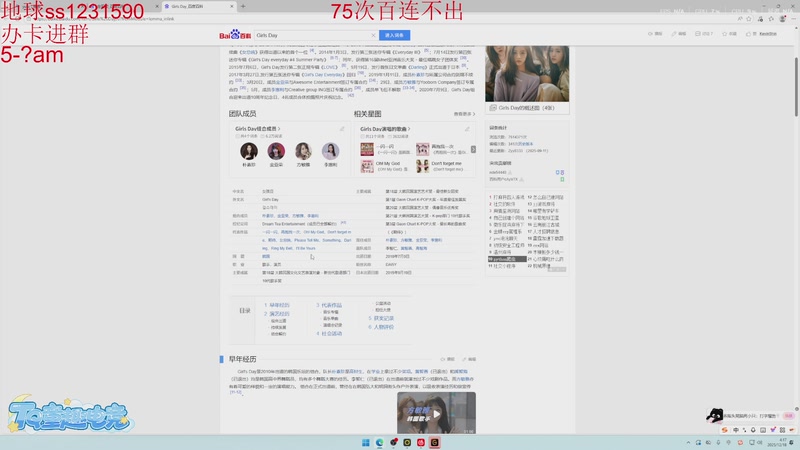Open a new browser tab
Viewport: 800px width, 450px height.
point(243,6)
